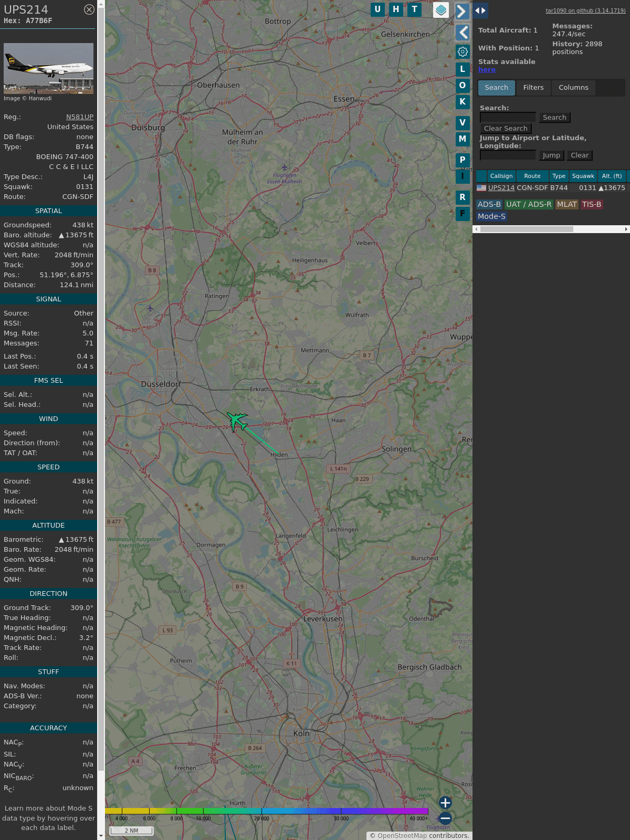Sort table by Route column
The width and height of the screenshot is (630, 840).
(x=532, y=176)
